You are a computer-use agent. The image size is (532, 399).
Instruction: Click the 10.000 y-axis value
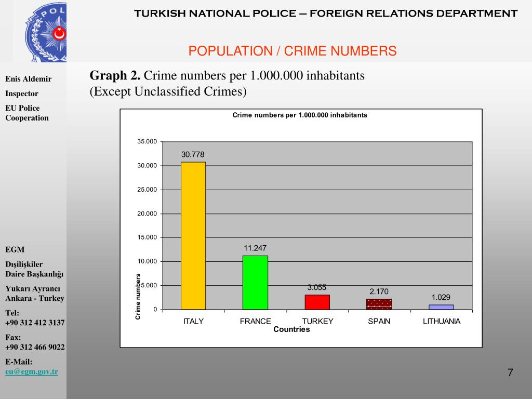147,261
